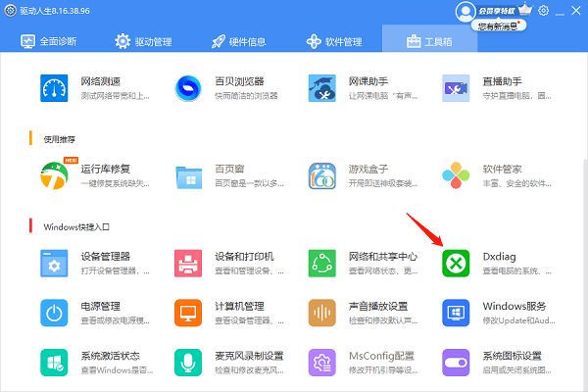Click the user avatar icon

point(465,12)
